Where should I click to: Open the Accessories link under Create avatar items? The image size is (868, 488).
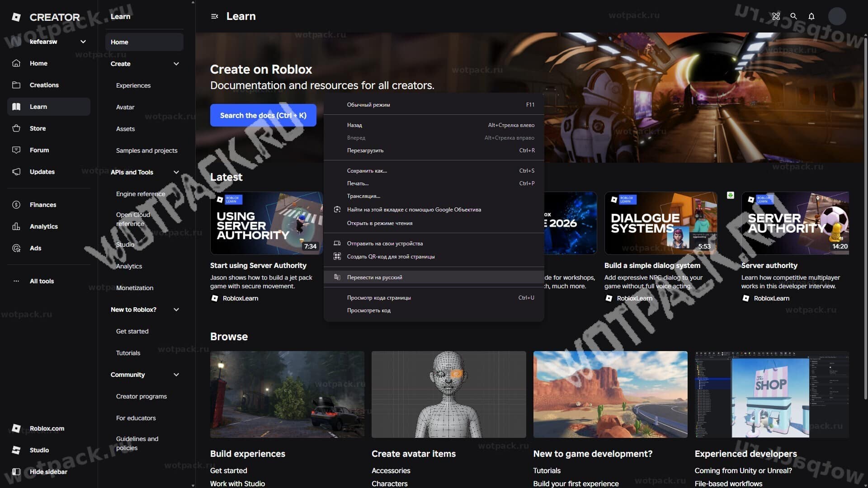[391, 470]
